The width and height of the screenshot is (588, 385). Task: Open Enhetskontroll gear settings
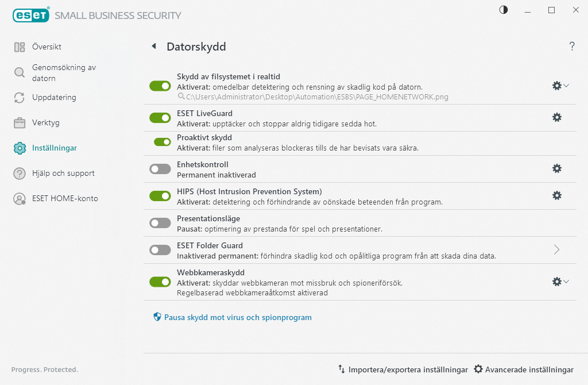tap(556, 168)
